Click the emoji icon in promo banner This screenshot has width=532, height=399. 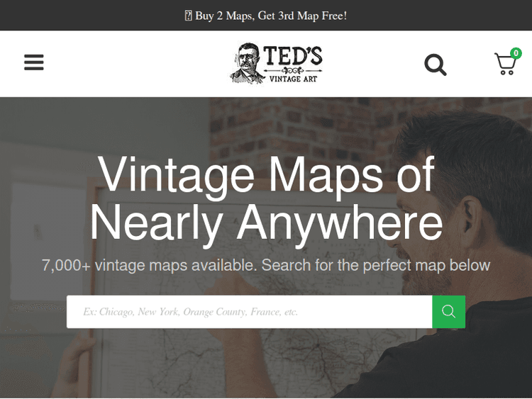coord(188,16)
